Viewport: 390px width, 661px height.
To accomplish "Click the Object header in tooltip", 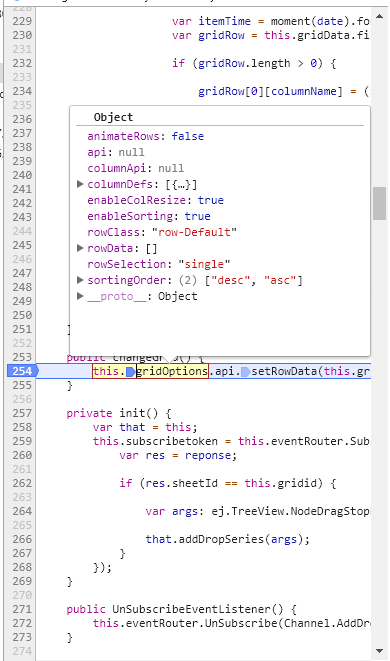I will click(x=113, y=117).
